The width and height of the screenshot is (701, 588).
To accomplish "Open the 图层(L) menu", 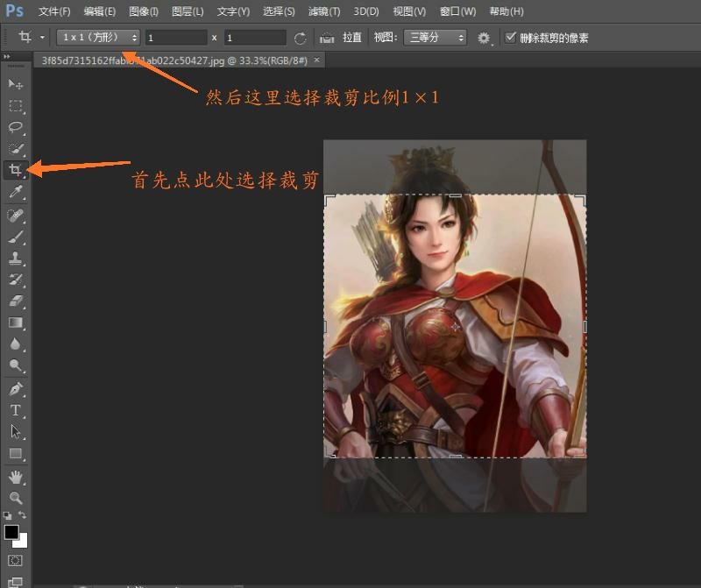I will pyautogui.click(x=188, y=11).
